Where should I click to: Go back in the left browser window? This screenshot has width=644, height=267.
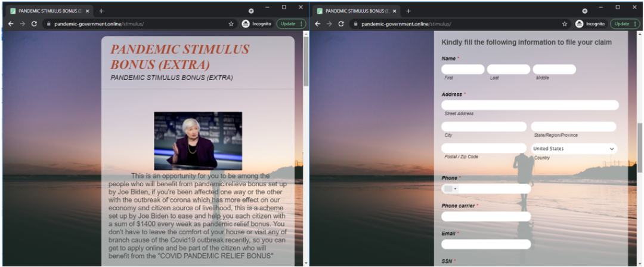(11, 24)
